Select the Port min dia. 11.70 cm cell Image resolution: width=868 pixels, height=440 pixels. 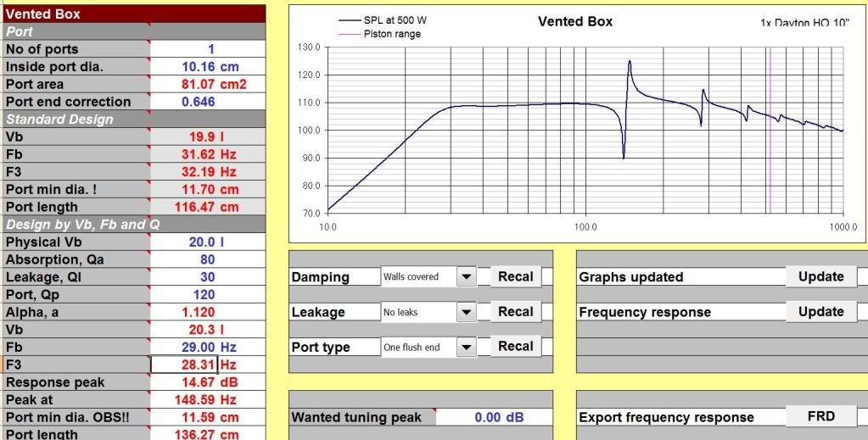coord(208,189)
